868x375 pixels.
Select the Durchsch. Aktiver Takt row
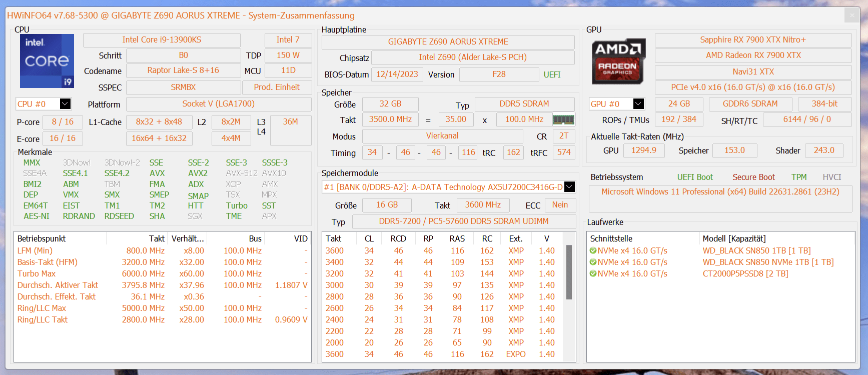tap(162, 285)
